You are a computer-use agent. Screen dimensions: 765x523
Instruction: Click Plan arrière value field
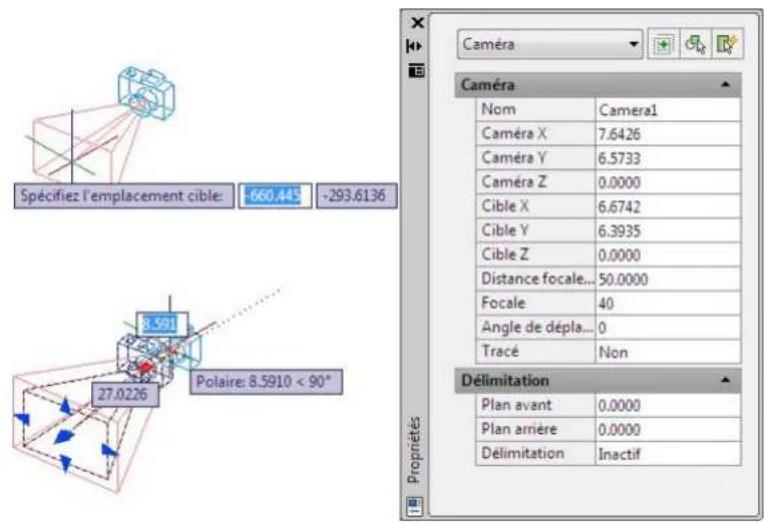[x=668, y=429]
